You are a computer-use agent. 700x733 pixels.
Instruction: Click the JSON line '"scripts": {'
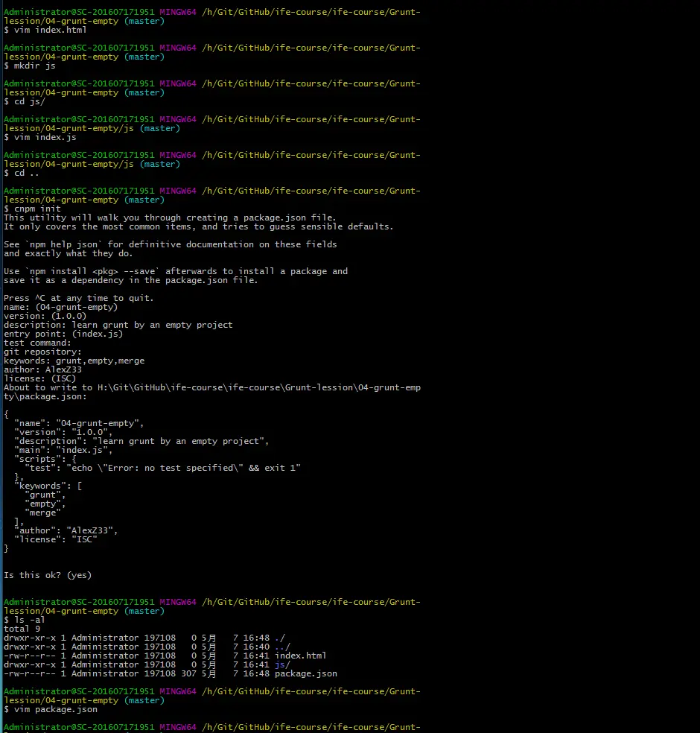pyautogui.click(x=45, y=459)
